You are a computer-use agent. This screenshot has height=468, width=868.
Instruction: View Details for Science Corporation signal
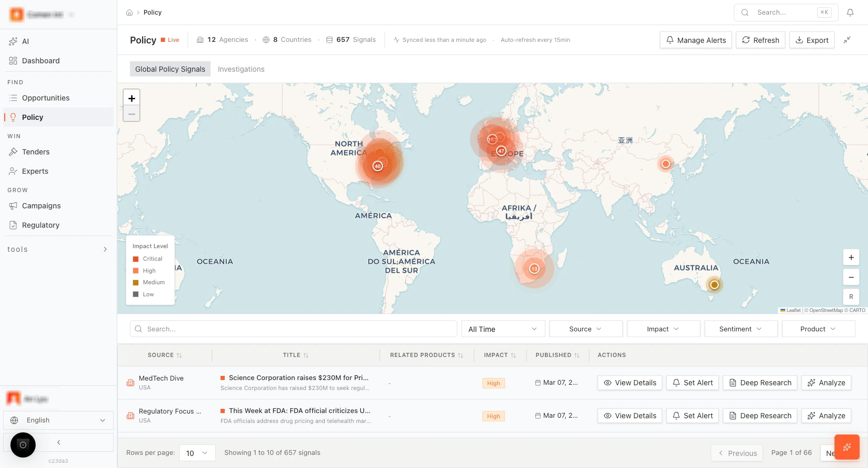tap(630, 383)
